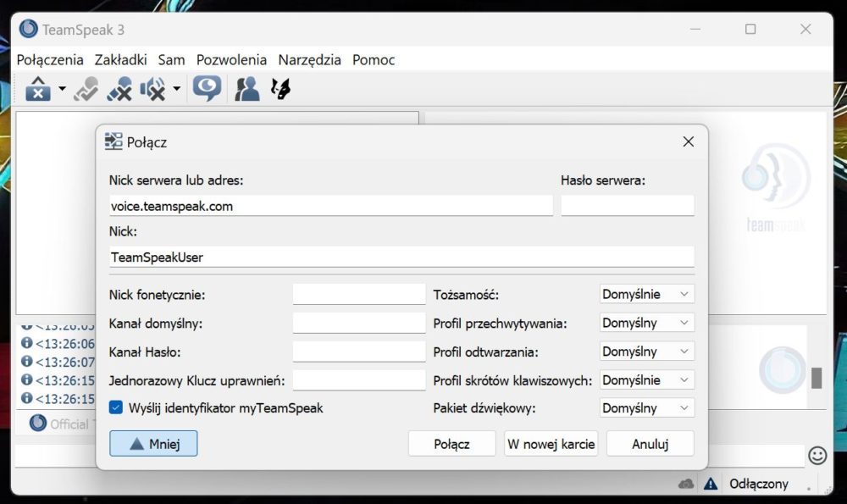Uncheck Wyślij identyfikator myTeamSpeak checkbox
This screenshot has width=847, height=504.
point(115,407)
